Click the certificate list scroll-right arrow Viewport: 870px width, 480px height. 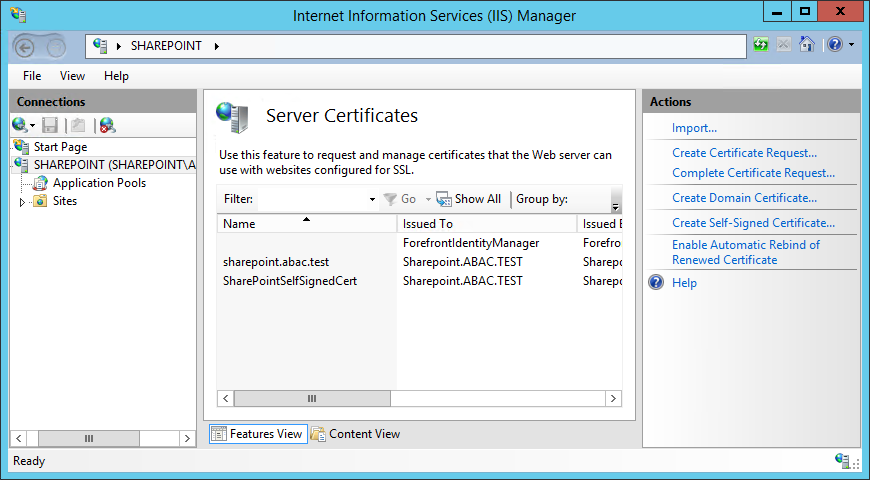click(613, 398)
